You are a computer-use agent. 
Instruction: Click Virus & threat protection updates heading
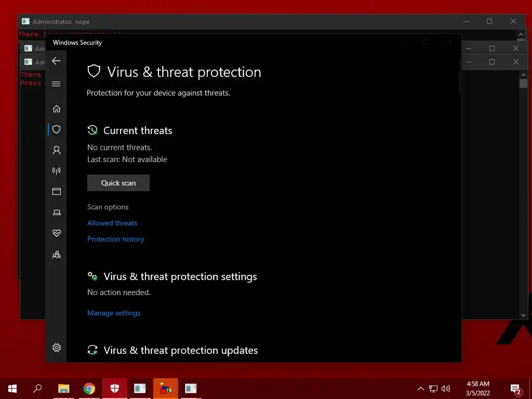[x=180, y=350]
